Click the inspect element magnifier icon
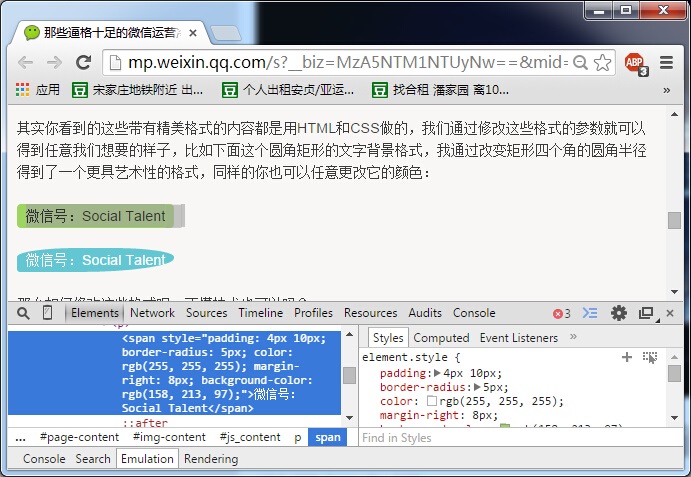 point(22,313)
